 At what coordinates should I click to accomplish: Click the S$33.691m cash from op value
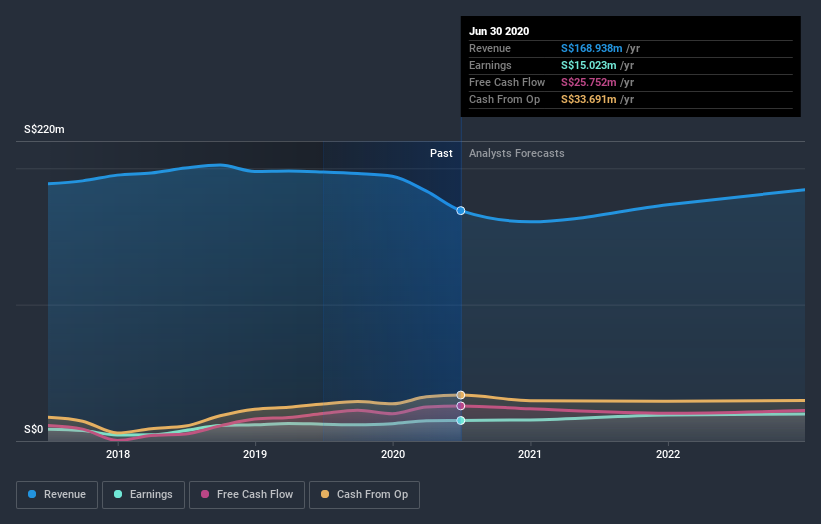coord(589,99)
